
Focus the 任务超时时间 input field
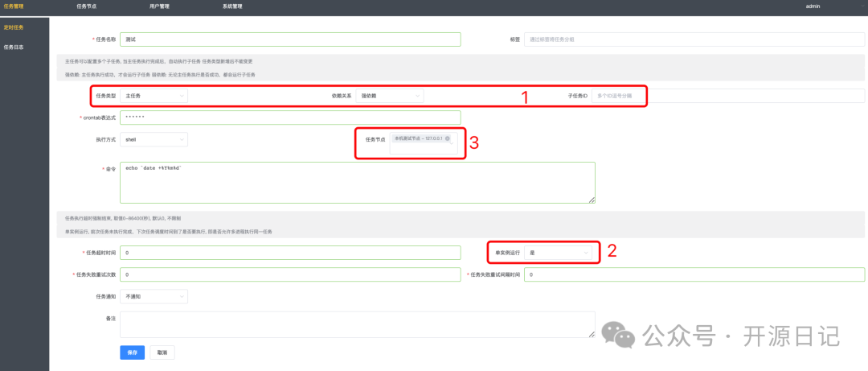(x=290, y=253)
